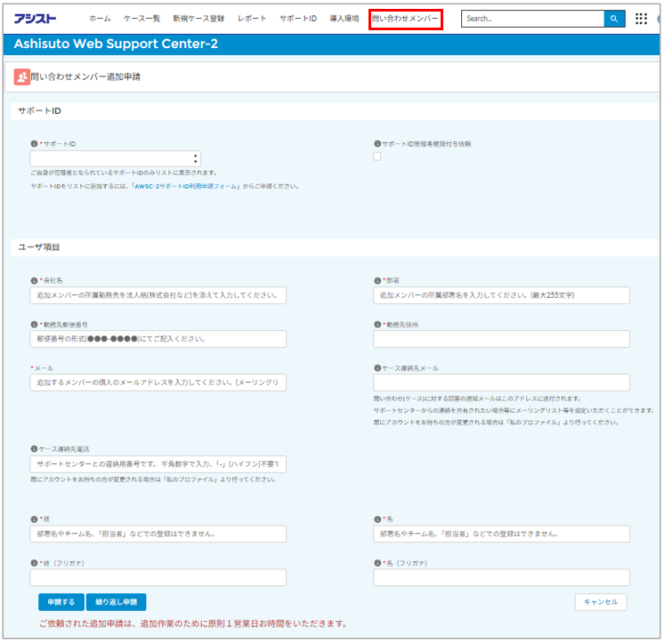Open the ケース一覧 menu item

(142, 19)
